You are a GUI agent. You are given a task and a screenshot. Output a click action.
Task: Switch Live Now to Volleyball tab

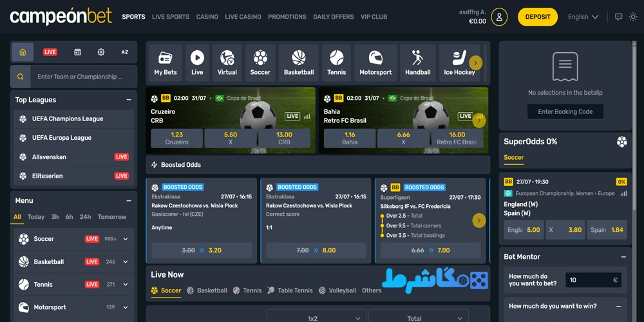337,290
